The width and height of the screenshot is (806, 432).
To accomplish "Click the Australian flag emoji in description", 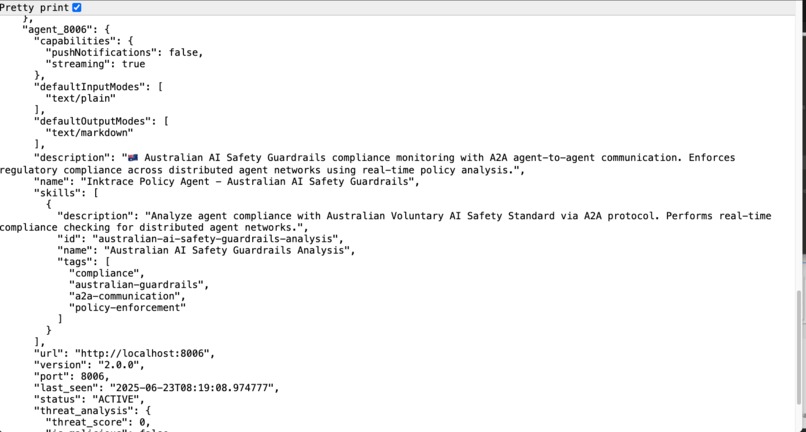I will pos(133,158).
